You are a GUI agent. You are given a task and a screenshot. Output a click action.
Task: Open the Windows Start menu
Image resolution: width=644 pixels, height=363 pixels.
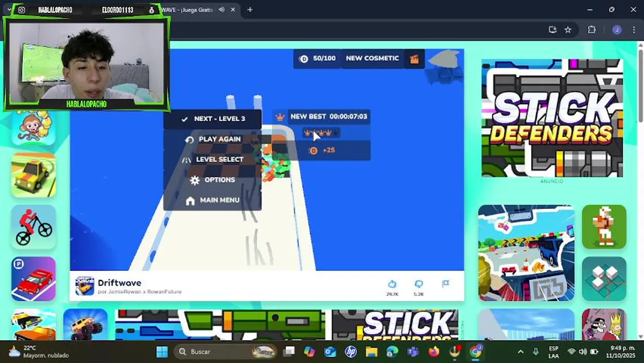coord(162,351)
